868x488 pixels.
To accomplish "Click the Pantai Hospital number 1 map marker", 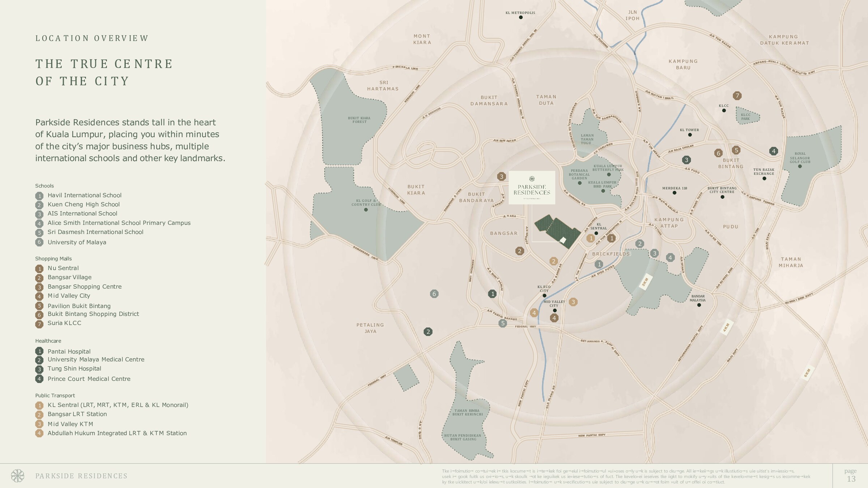I will (492, 294).
